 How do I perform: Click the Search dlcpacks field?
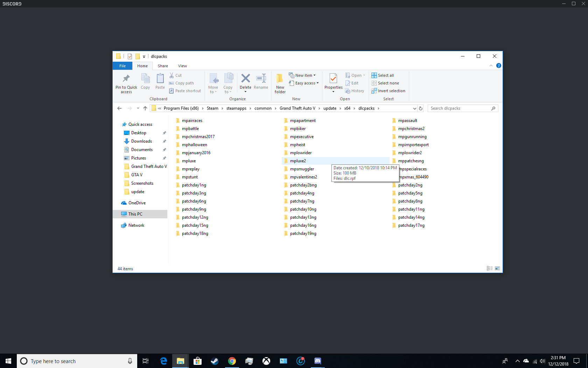tap(463, 108)
